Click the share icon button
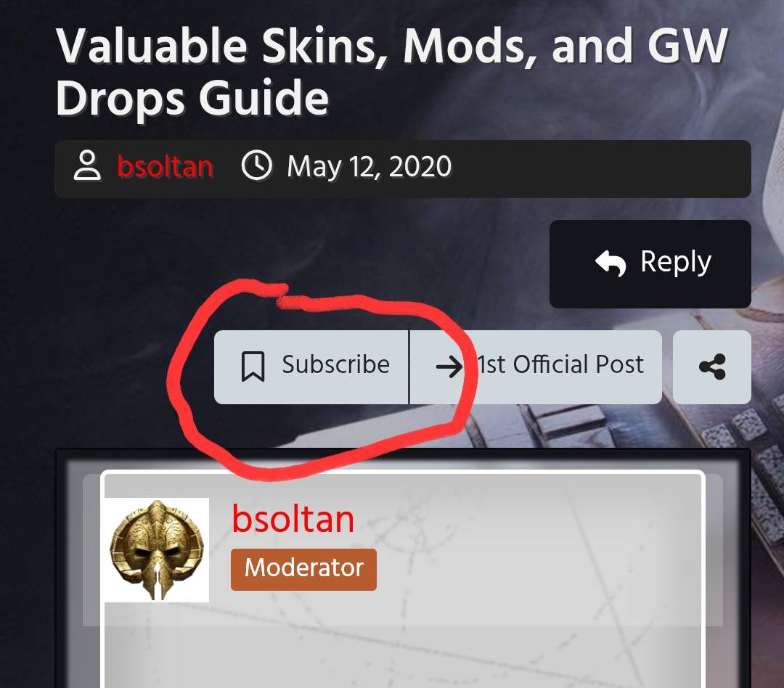784x688 pixels. (x=712, y=367)
